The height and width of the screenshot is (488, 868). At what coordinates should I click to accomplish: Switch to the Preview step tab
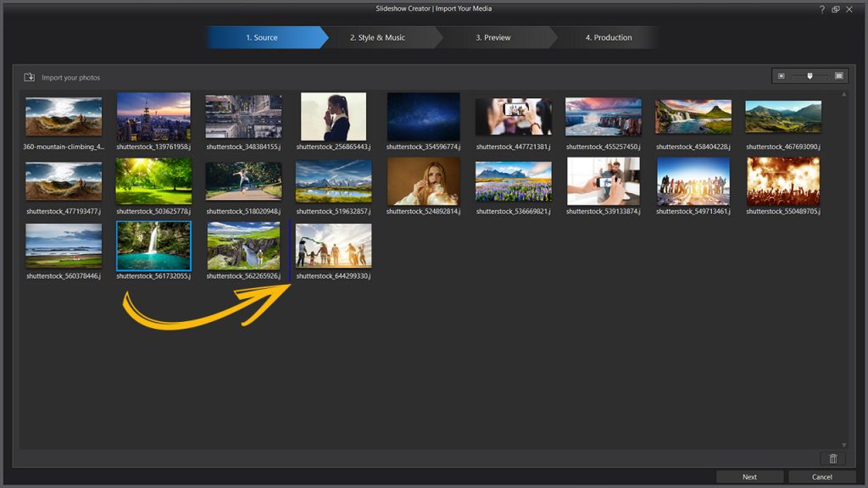493,37
